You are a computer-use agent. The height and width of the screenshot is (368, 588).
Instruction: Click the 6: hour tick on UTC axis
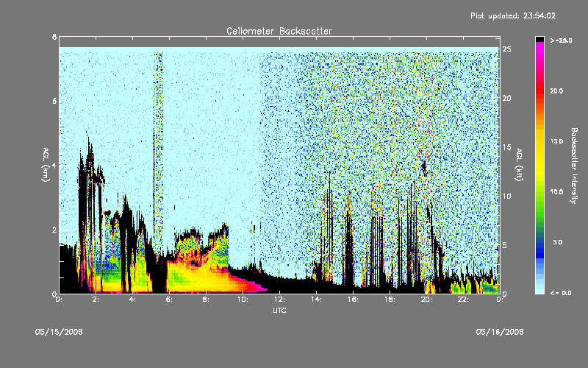[x=169, y=300]
